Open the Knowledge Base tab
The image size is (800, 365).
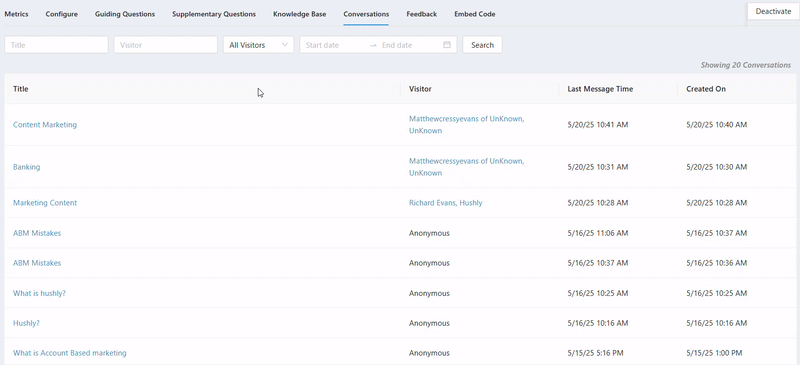(x=299, y=14)
